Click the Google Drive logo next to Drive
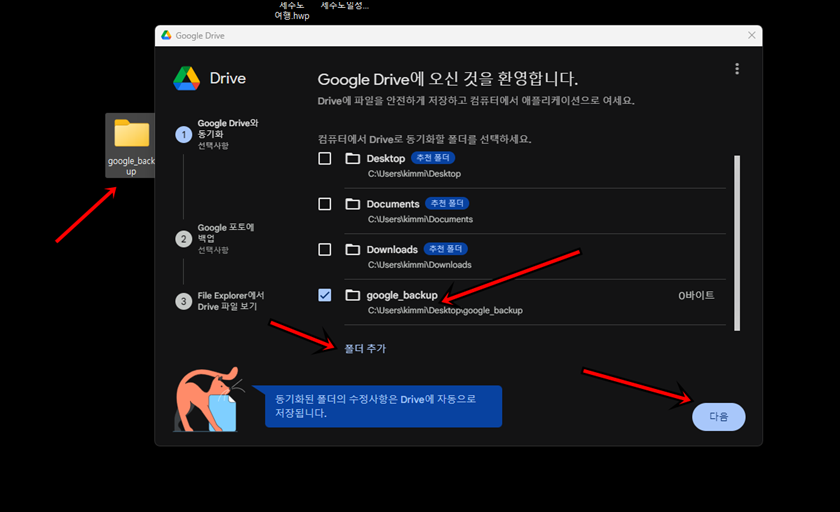This screenshot has width=840, height=512. click(186, 79)
